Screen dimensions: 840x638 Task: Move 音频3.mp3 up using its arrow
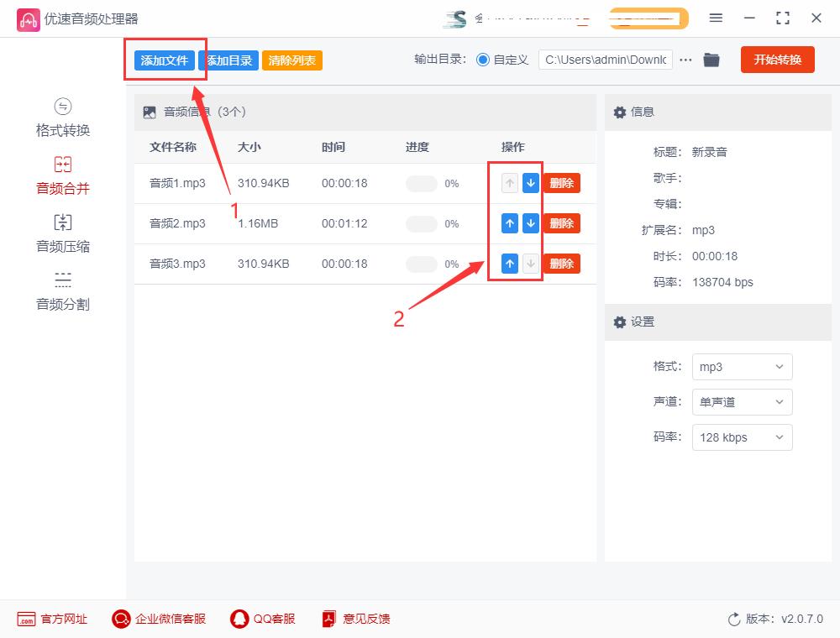[x=510, y=264]
